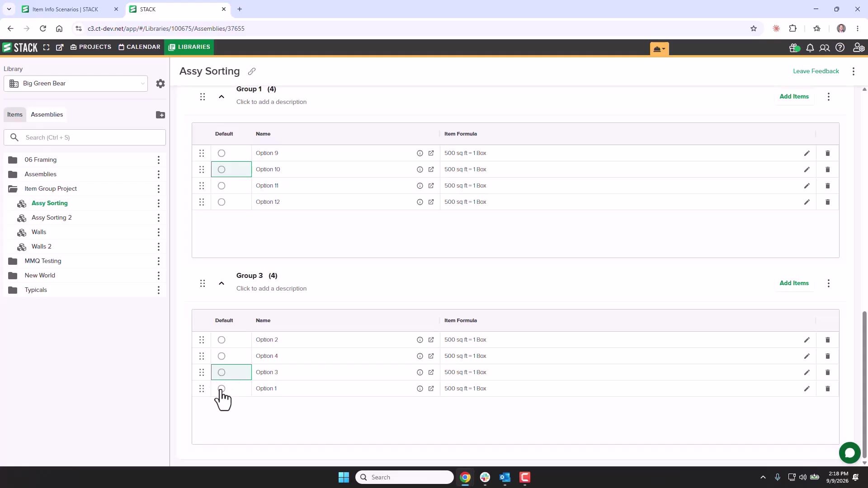The image size is (868, 488).
Task: Set Option 9 as default
Action: coord(222,153)
